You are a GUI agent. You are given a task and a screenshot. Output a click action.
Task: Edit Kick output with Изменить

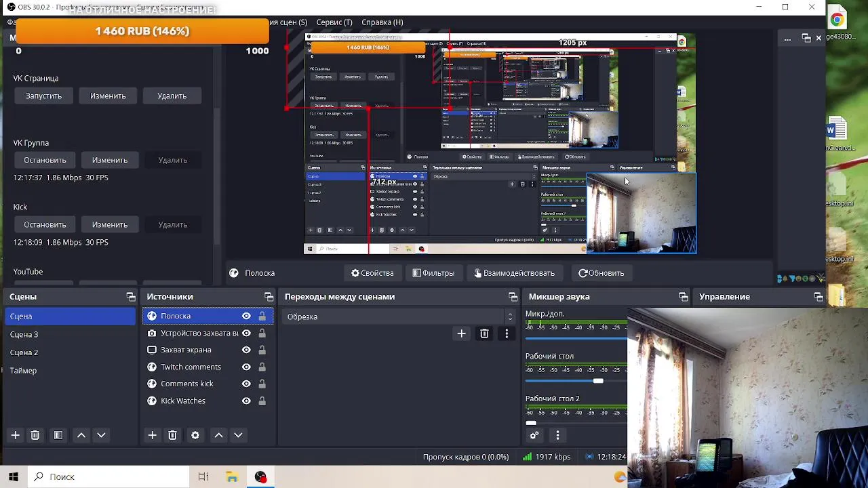(x=110, y=224)
